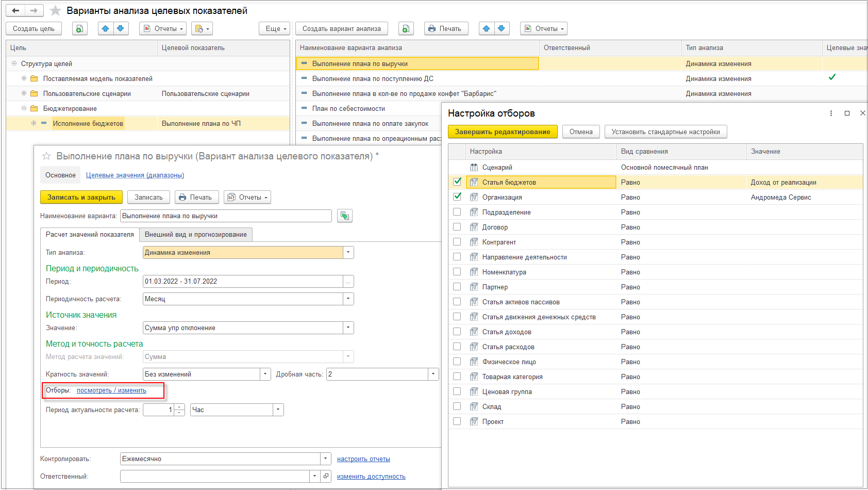
Task: Click the copy icon next to Создать цель
Action: click(x=79, y=29)
